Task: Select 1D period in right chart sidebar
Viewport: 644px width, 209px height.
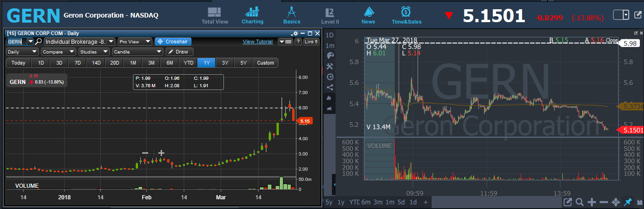Action: 330,35
